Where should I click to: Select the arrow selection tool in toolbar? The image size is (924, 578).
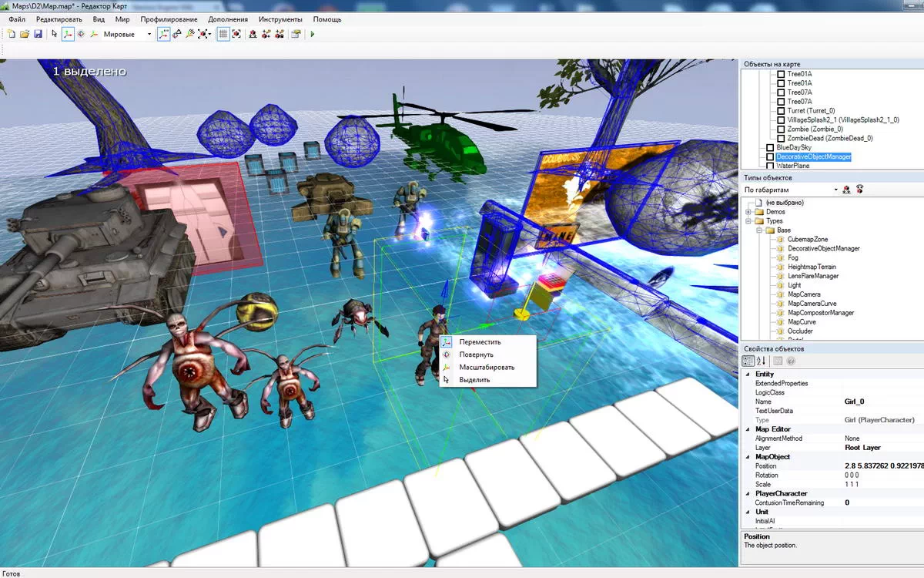(54, 34)
